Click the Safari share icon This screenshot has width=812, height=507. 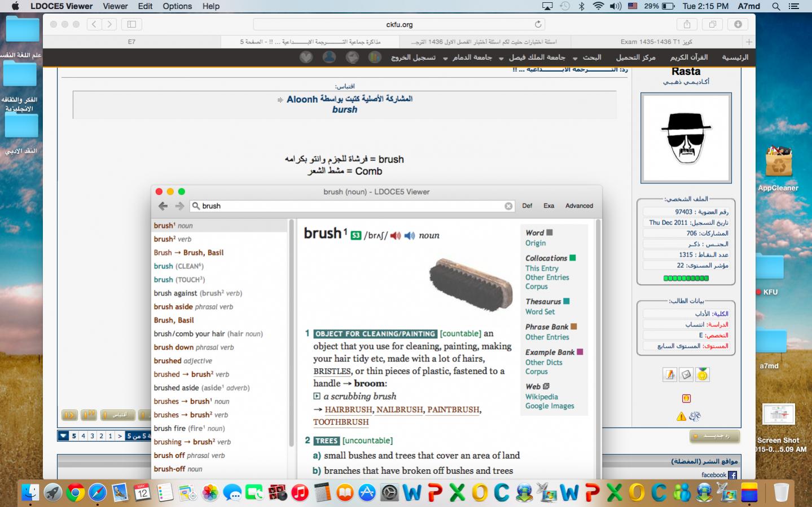click(x=687, y=24)
